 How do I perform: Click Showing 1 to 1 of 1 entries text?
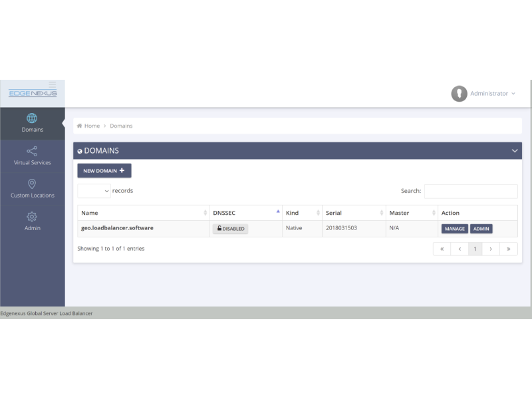click(x=111, y=249)
